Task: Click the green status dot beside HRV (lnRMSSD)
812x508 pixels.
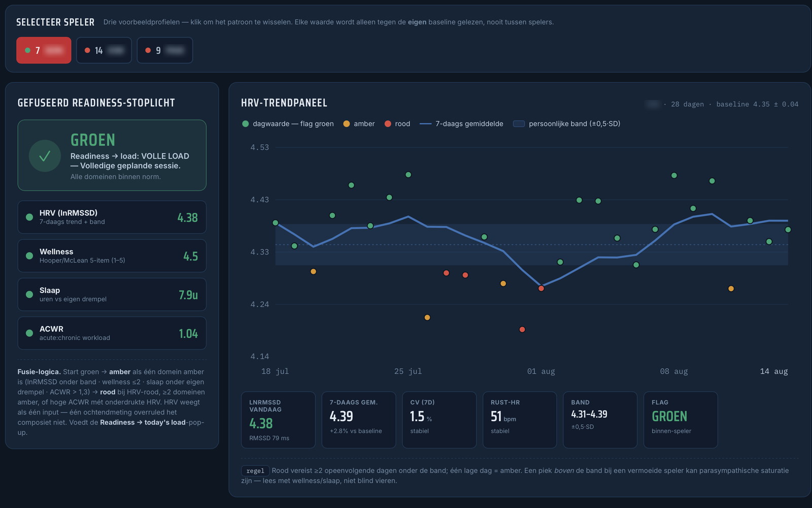Action: 29,217
